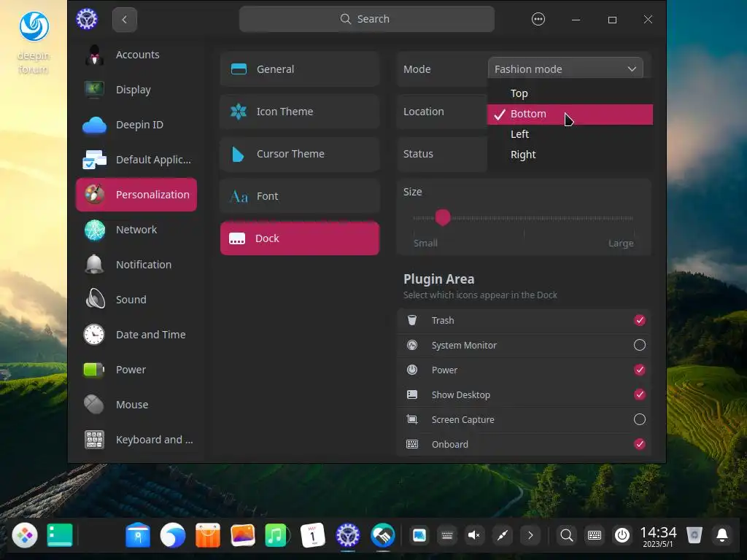Launch the File Manager from dock
Screen dimensions: 747x560
coord(138,535)
